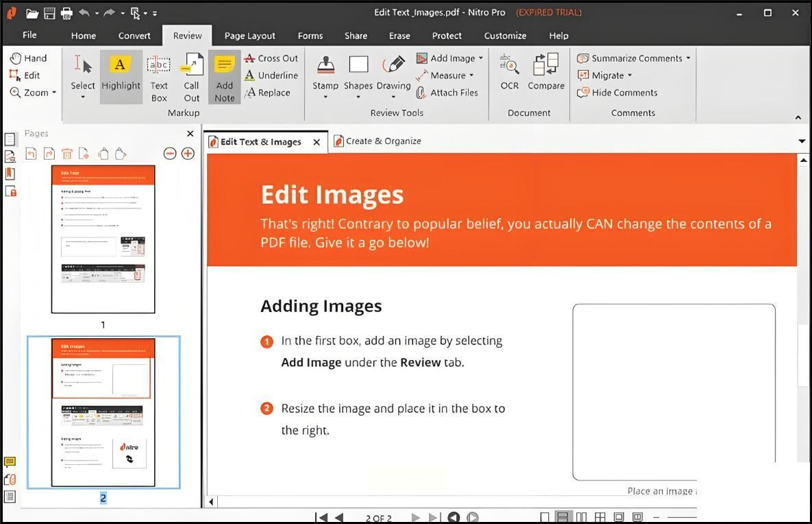Open the File menu
The image size is (812, 524).
pos(29,35)
